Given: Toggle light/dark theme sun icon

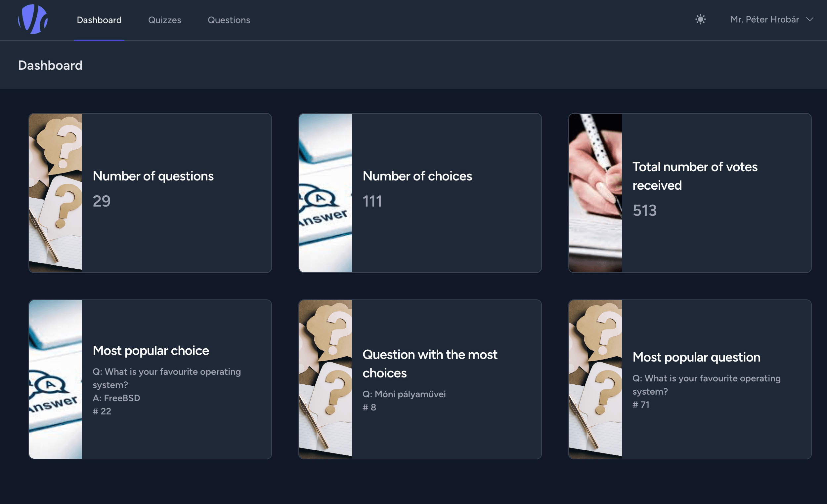Looking at the screenshot, I should coord(700,19).
